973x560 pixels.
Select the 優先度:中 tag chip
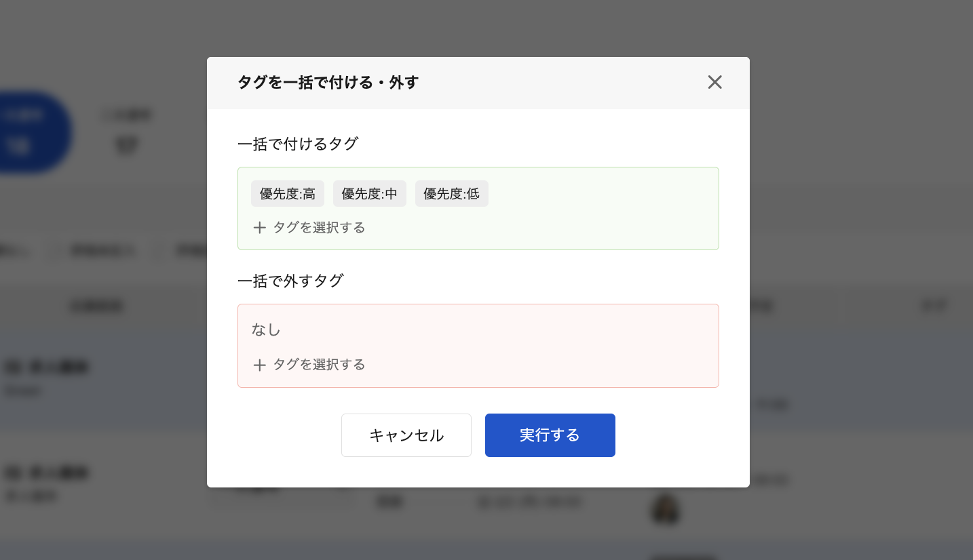(x=370, y=194)
